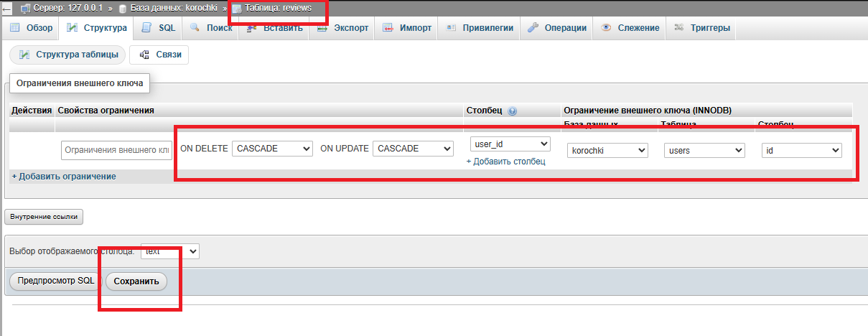Click the magnifier icon on Поиск tab

(x=195, y=28)
